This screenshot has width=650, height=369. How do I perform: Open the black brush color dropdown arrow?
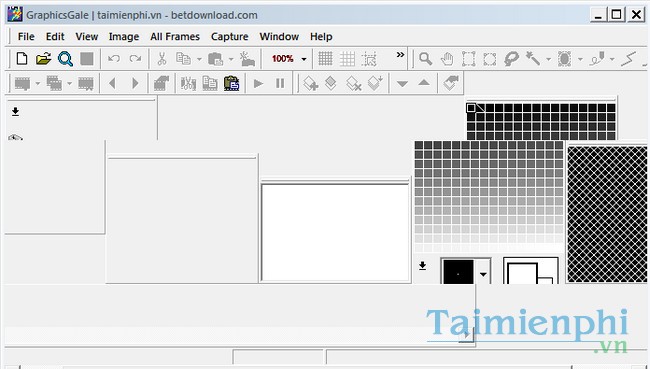[x=483, y=274]
